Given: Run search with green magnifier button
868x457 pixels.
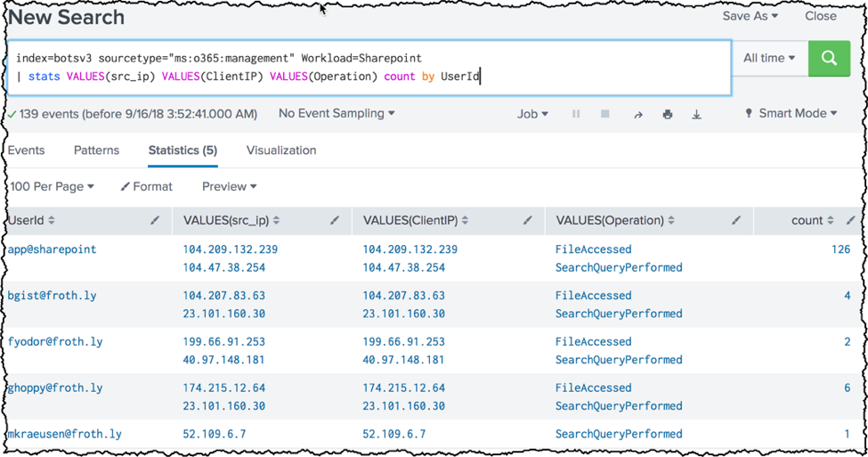Looking at the screenshot, I should pos(829,58).
